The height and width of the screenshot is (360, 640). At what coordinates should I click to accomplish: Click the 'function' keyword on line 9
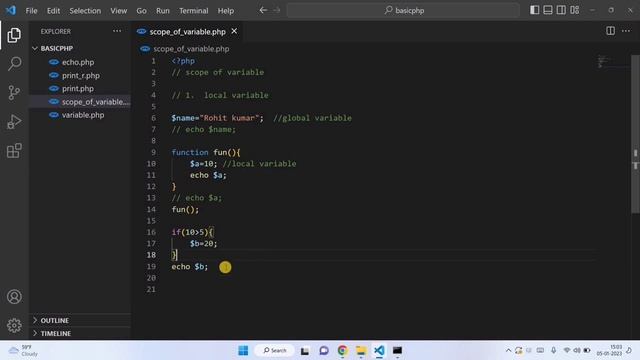[190, 152]
